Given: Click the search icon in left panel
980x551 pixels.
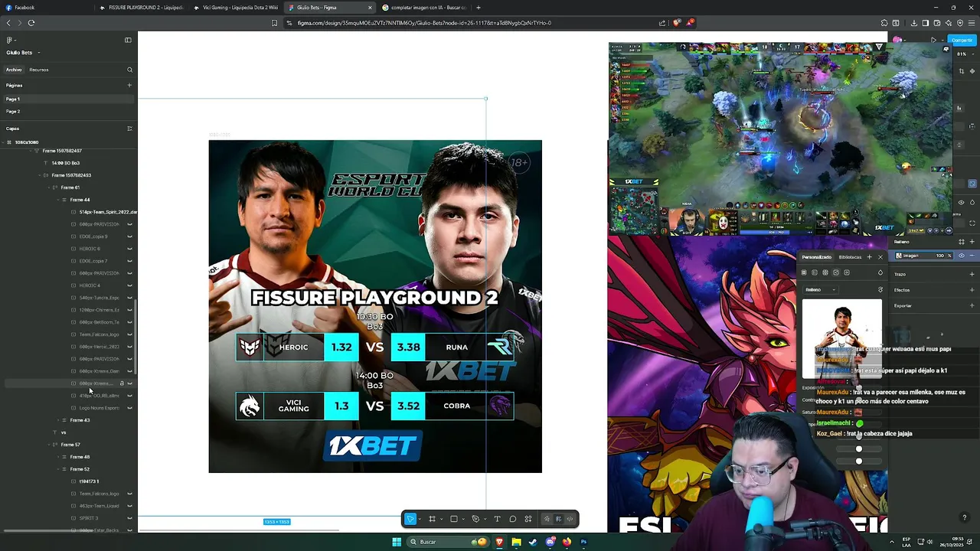Looking at the screenshot, I should (x=129, y=70).
